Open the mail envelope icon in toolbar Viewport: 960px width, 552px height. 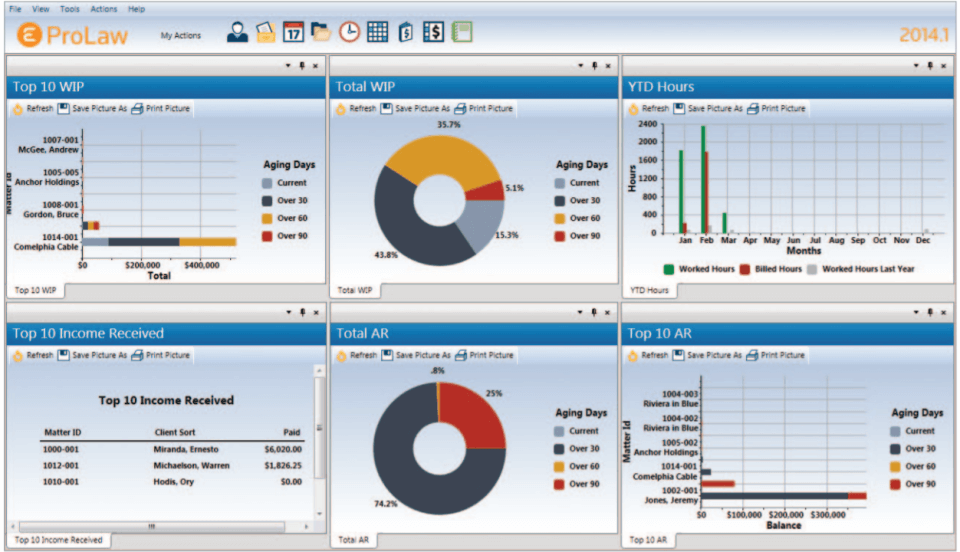pos(265,32)
